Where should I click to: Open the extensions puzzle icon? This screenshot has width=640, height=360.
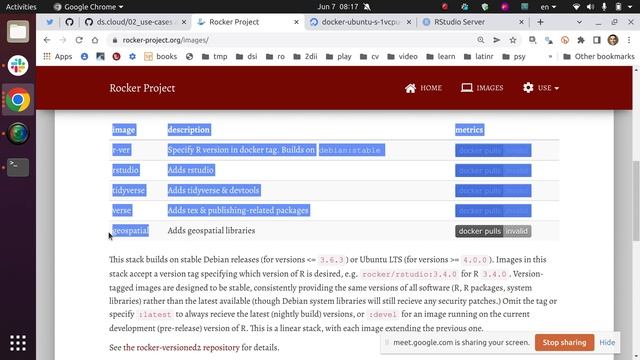click(x=580, y=40)
